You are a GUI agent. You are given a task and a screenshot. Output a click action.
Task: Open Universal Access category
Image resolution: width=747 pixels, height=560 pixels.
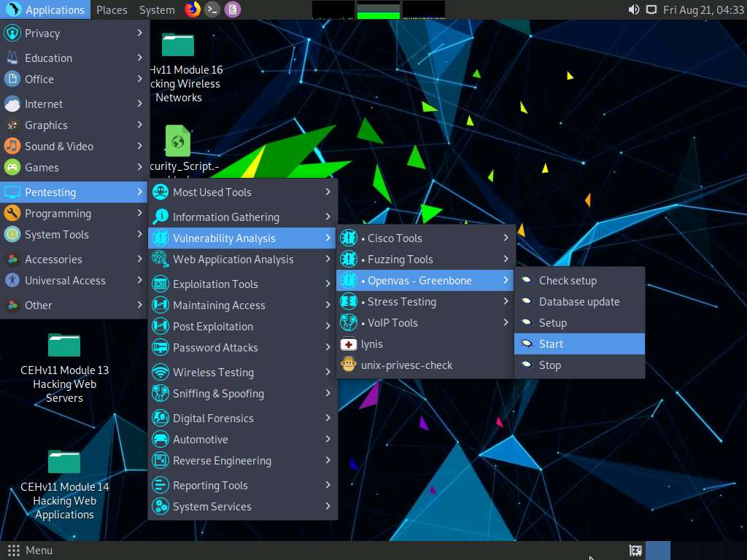pos(74,281)
